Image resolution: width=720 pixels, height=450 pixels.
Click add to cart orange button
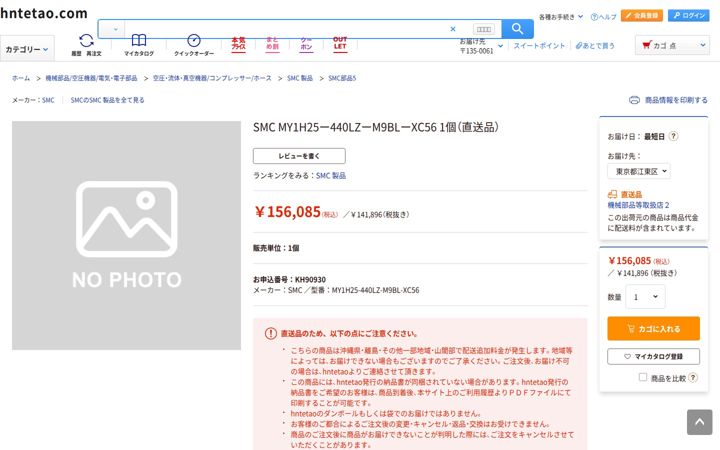[x=653, y=329]
